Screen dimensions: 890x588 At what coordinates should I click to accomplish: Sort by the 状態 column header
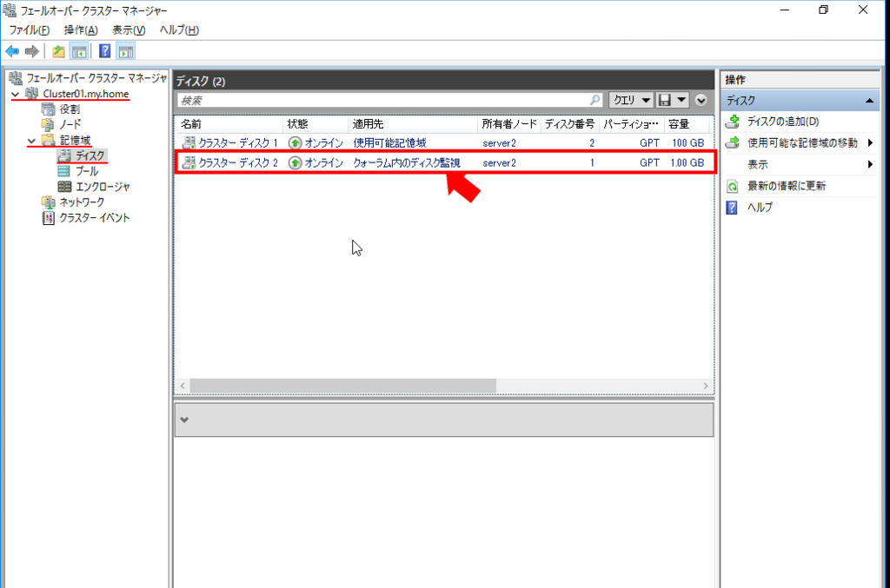click(x=315, y=124)
